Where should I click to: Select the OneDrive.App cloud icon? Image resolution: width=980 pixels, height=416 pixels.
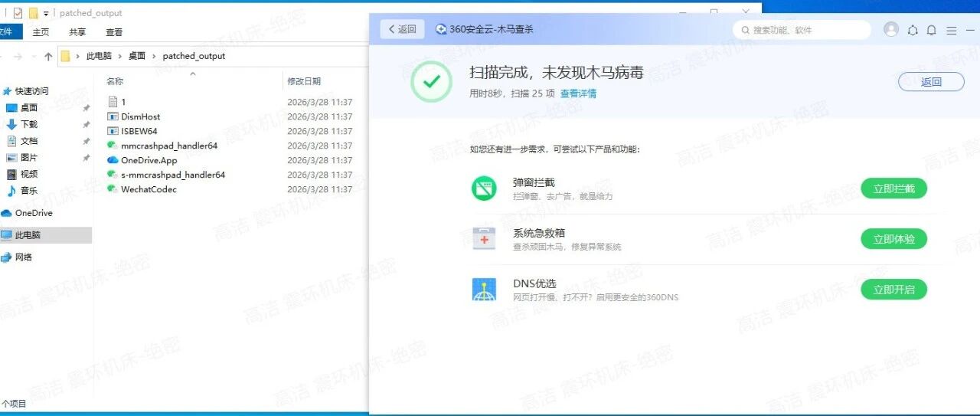[x=113, y=160]
